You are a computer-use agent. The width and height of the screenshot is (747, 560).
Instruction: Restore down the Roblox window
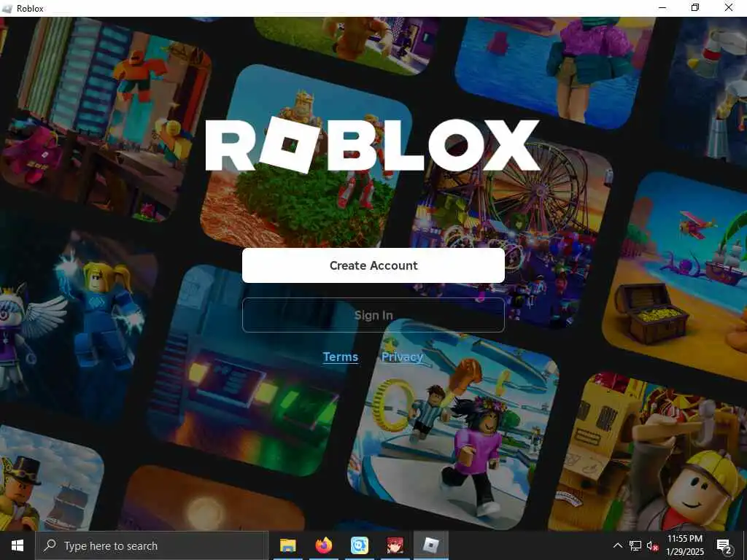695,7
